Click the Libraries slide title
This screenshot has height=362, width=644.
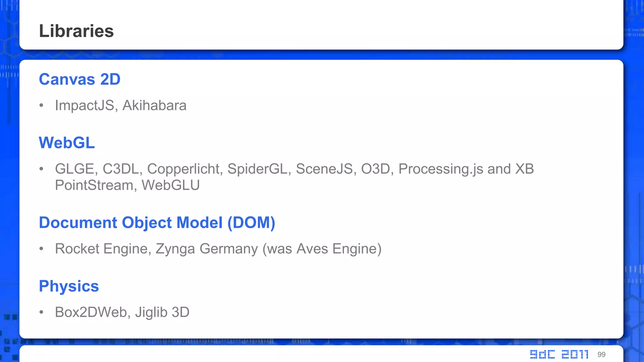(x=76, y=31)
